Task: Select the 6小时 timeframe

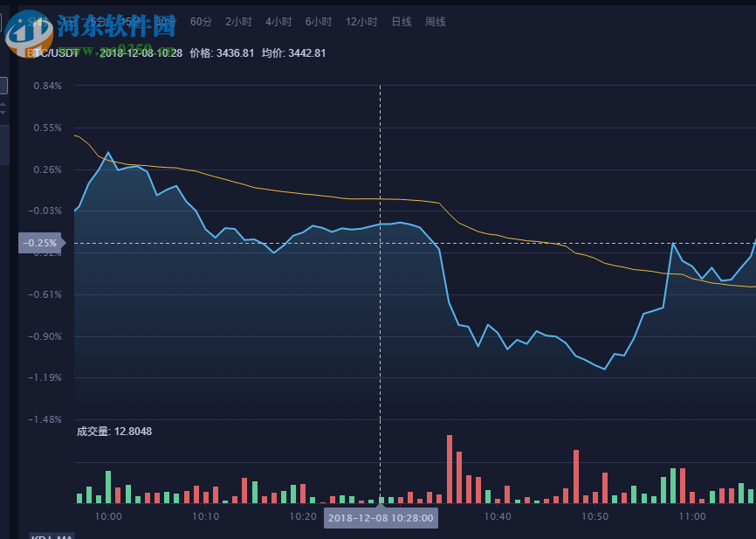Action: tap(317, 22)
